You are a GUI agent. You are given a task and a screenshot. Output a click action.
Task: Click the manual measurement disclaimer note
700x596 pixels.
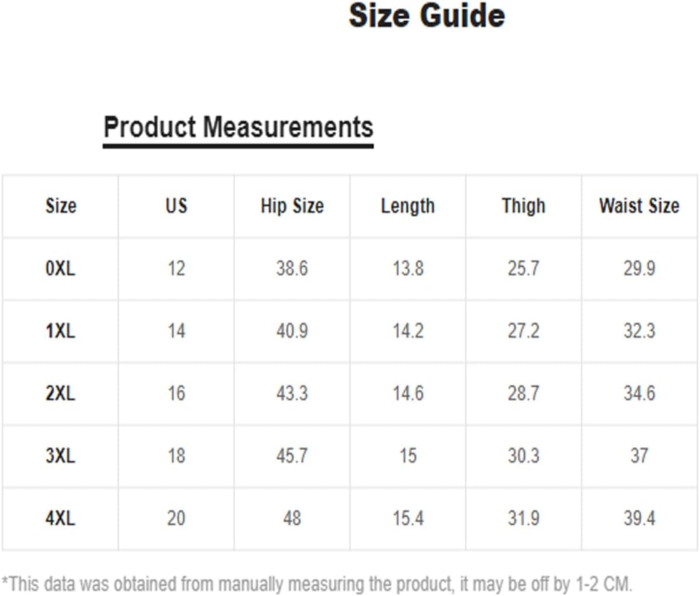[317, 584]
